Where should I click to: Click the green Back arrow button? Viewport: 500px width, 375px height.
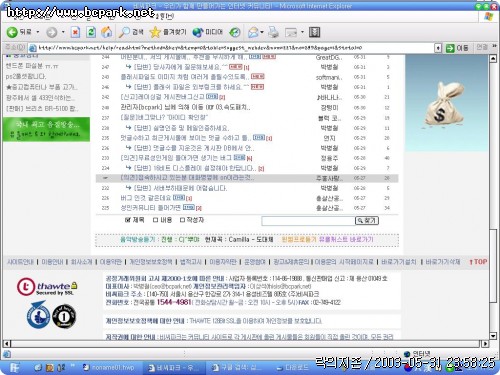12,32
